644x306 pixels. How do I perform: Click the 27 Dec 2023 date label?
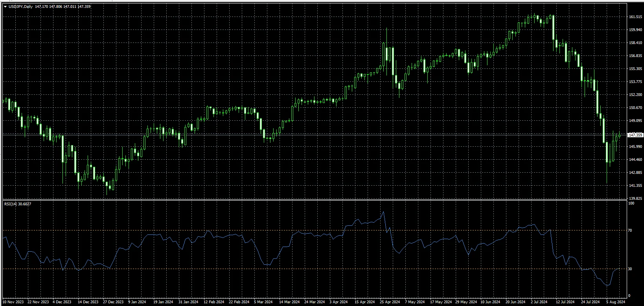[113, 302]
